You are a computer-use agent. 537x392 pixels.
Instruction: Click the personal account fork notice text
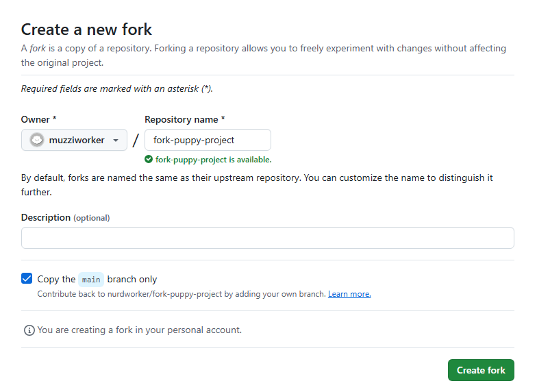[140, 330]
